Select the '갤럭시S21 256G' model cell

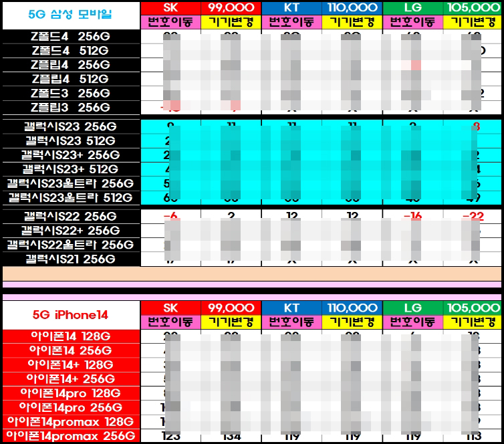[x=71, y=259]
